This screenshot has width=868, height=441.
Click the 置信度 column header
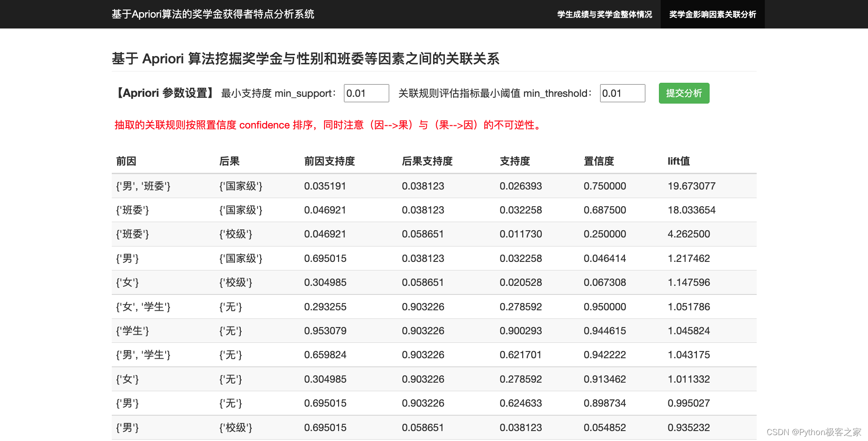point(599,161)
